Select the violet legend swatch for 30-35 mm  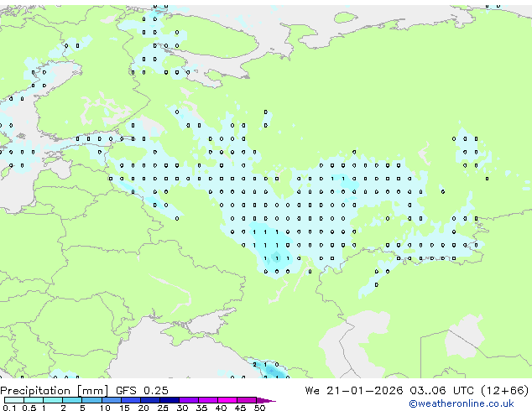point(188,400)
